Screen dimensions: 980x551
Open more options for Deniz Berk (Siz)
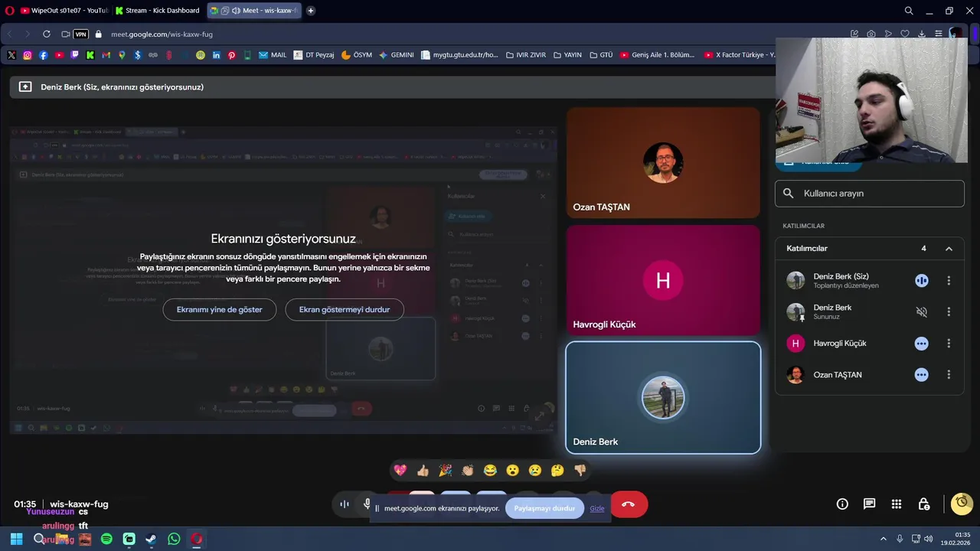949,281
